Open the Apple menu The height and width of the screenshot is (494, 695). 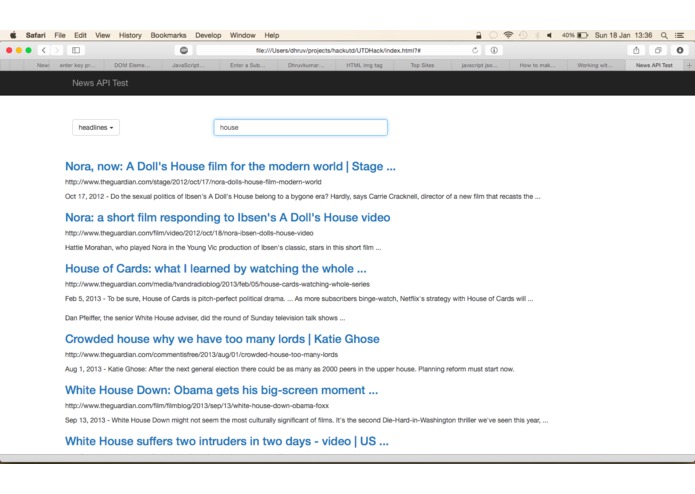(13, 35)
